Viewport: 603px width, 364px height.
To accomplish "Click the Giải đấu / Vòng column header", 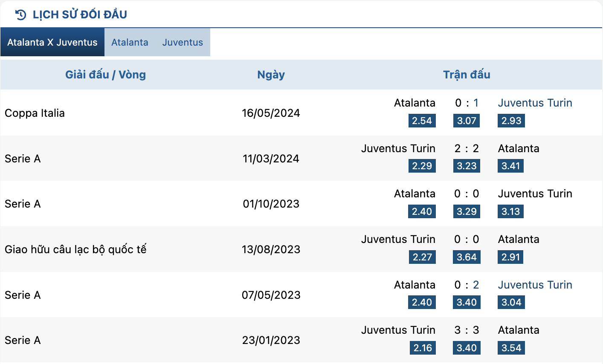I will click(105, 75).
